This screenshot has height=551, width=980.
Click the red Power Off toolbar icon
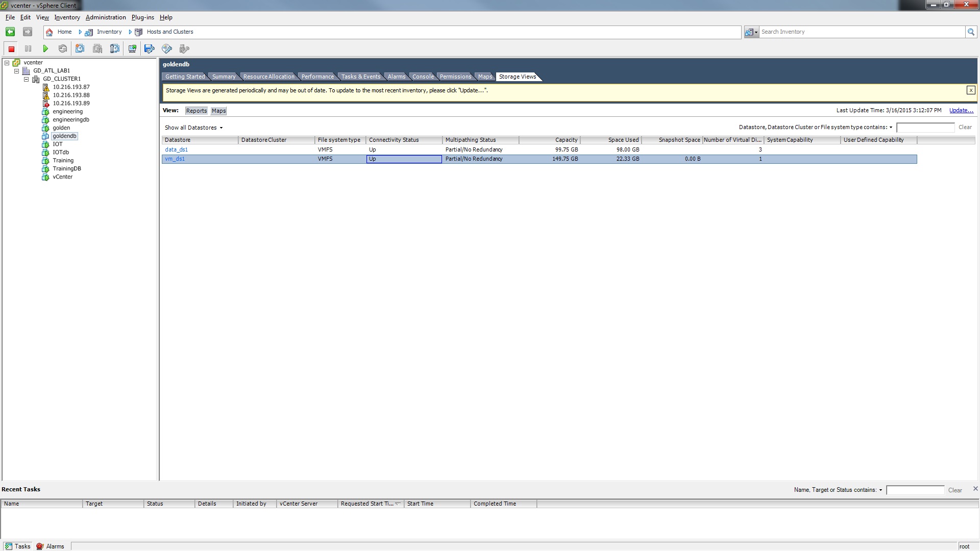click(11, 49)
